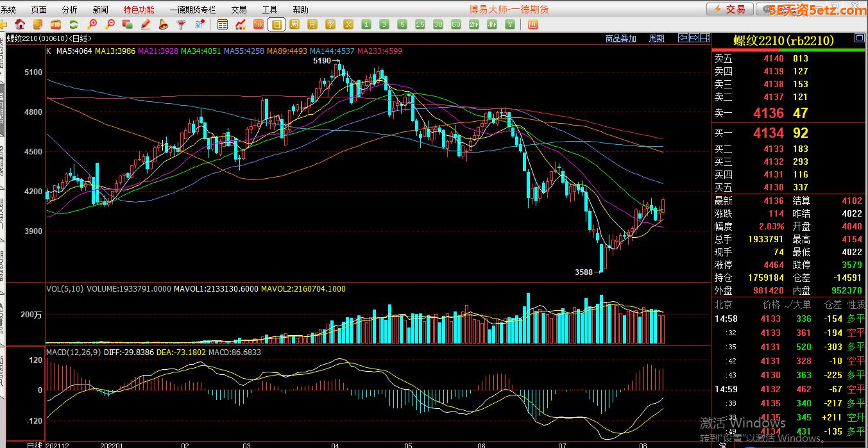
Task: Click the bid price 4134 (买一)
Action: coord(769,133)
